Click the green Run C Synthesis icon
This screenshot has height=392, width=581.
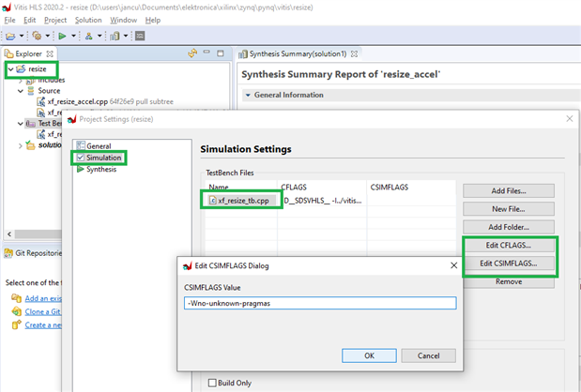(x=62, y=36)
